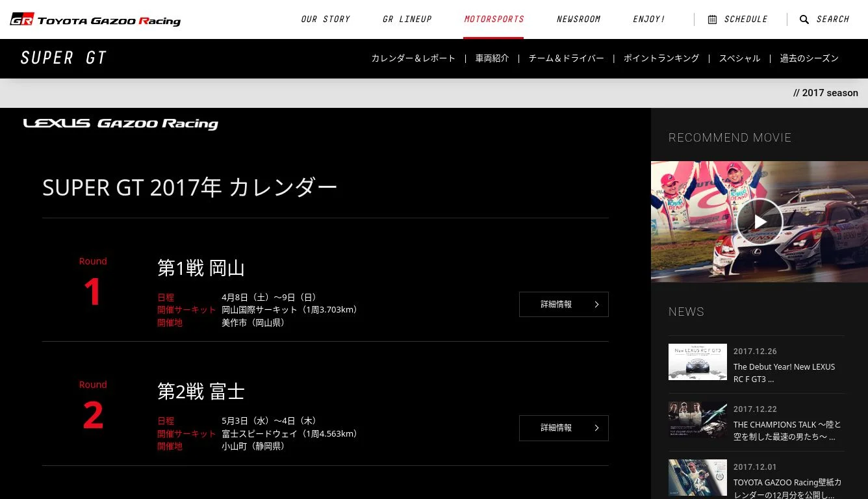Click 詳細情報 button for 第1戦 岡山
This screenshot has height=499, width=868.
(564, 304)
